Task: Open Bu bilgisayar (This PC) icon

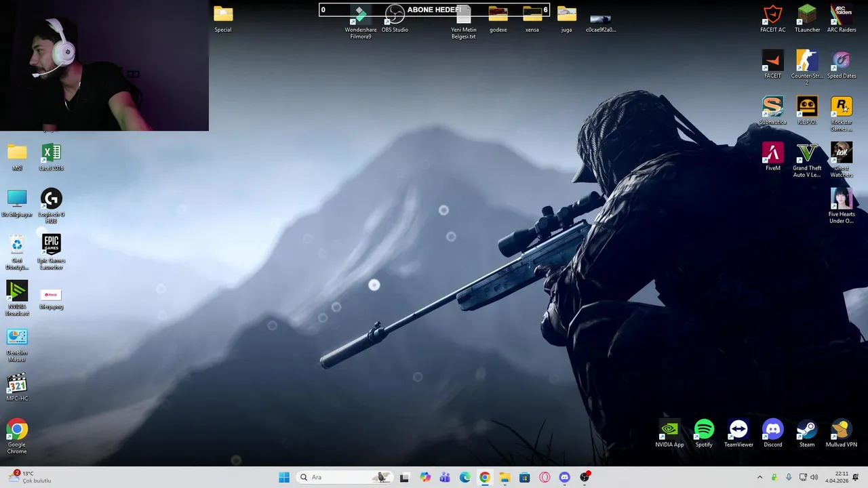Action: click(x=17, y=203)
